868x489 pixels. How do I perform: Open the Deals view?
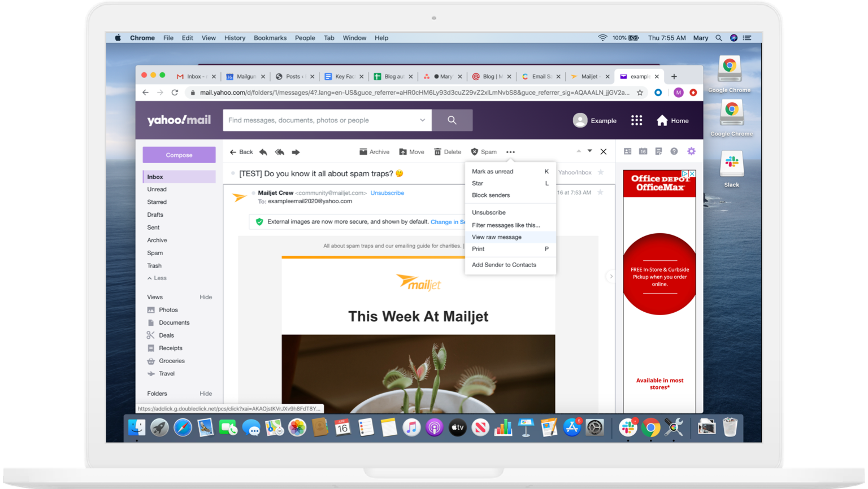tap(160, 335)
